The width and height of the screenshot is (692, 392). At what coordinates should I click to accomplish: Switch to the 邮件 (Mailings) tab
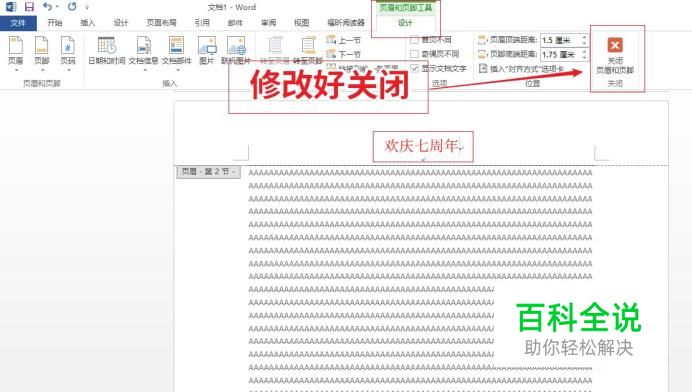pyautogui.click(x=235, y=23)
